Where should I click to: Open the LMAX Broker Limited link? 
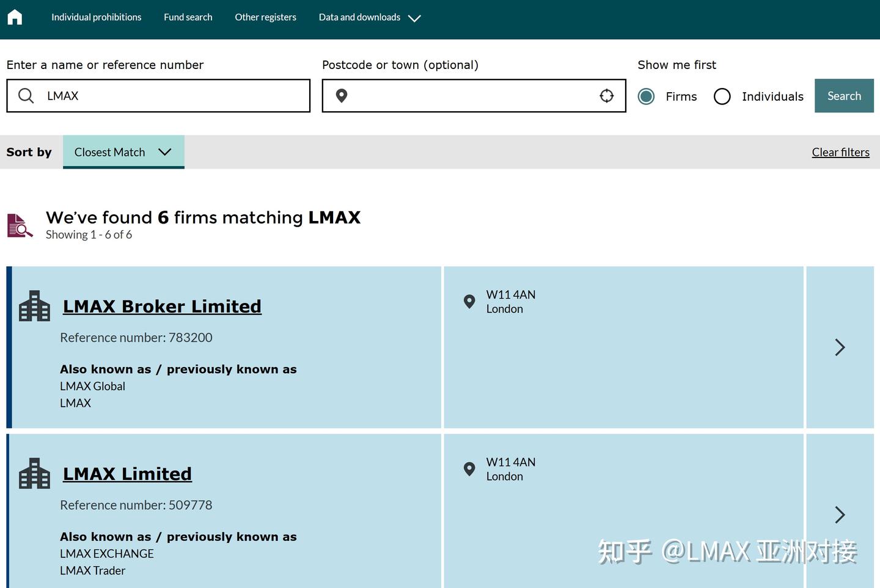pos(162,307)
